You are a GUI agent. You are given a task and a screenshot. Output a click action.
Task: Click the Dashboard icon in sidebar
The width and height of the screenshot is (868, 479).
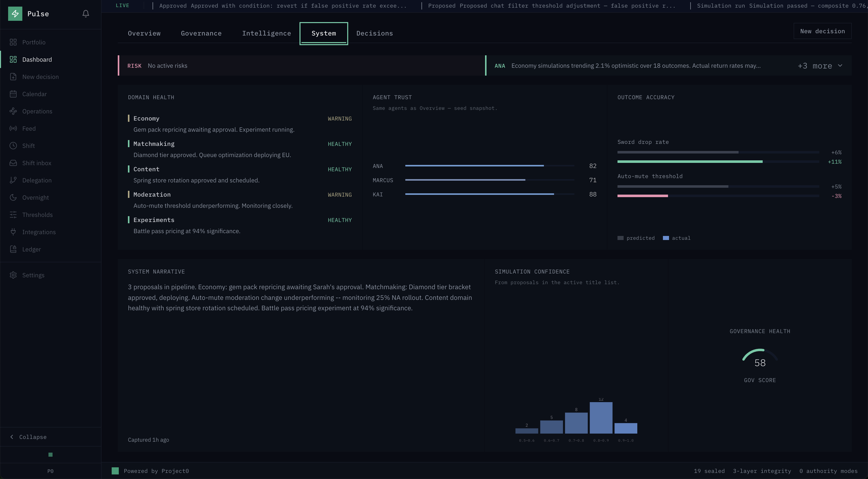point(13,59)
